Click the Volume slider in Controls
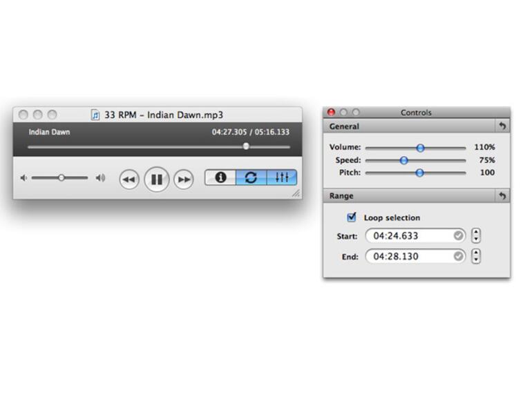Image resolution: width=532 pixels, height=399 pixels. 416,148
